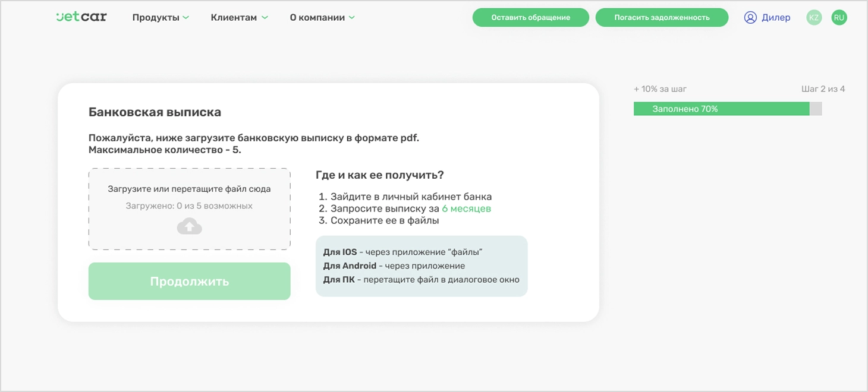This screenshot has width=868, height=392.
Task: Switch language using the RU badge
Action: (839, 17)
